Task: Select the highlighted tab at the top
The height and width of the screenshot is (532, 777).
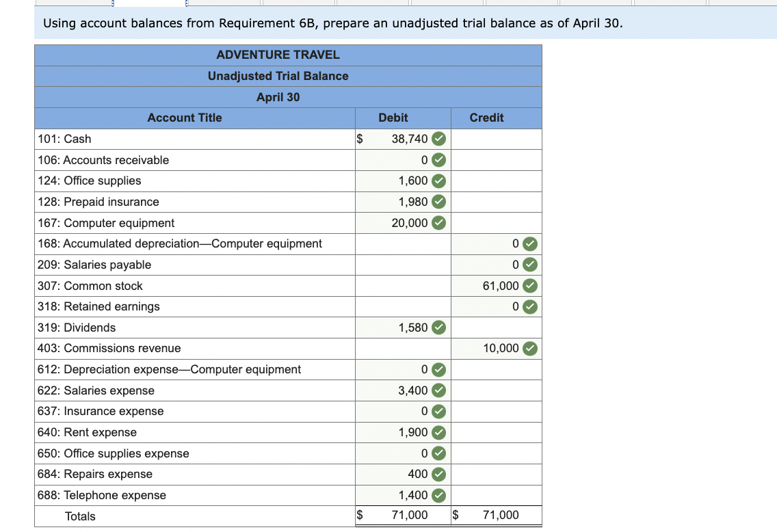Action: click(x=149, y=2)
